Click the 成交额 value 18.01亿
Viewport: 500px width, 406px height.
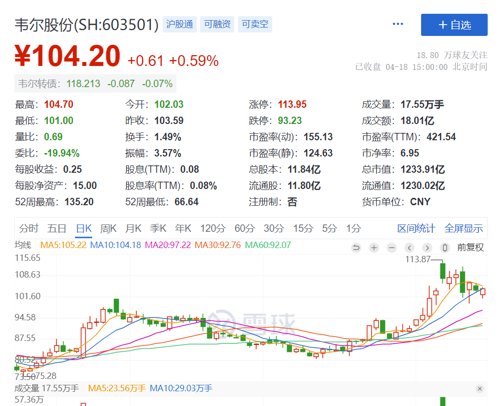coord(417,120)
